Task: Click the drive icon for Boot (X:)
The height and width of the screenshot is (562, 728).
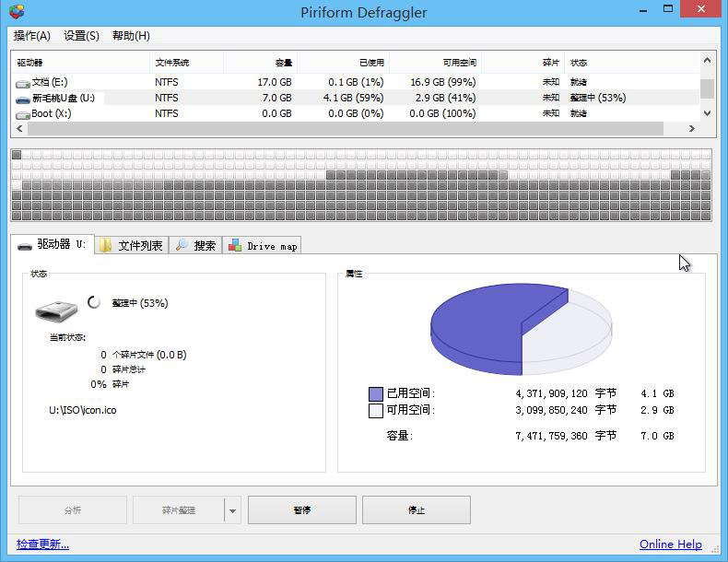Action: click(23, 114)
